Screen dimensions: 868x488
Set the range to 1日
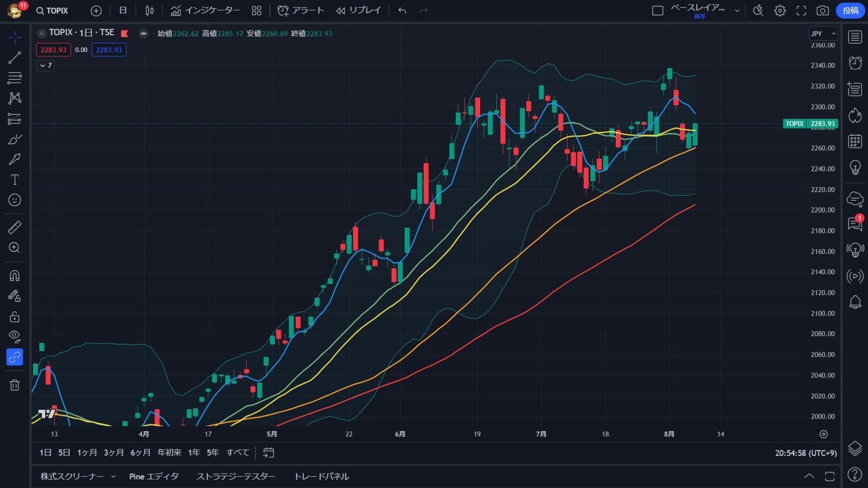46,453
